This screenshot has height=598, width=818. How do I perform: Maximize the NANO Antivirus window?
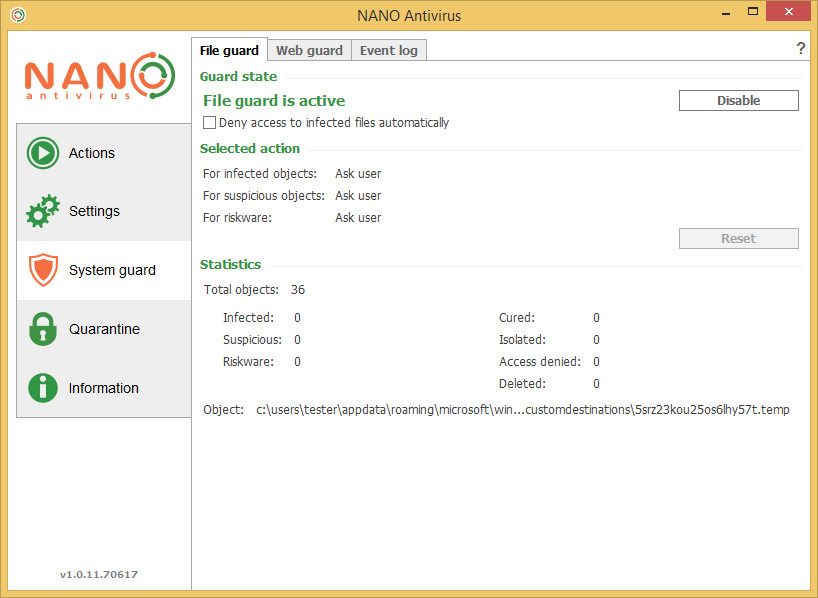[752, 11]
